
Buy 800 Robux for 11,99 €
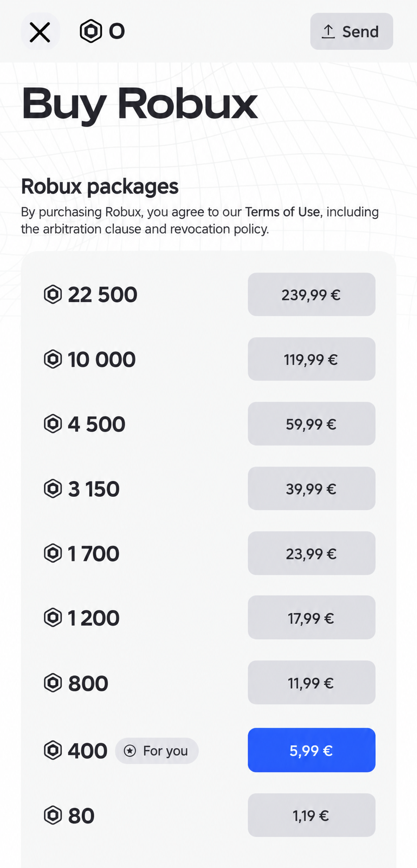pos(311,683)
